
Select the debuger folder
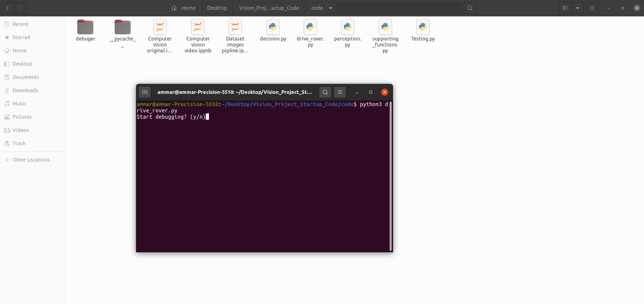tap(85, 30)
